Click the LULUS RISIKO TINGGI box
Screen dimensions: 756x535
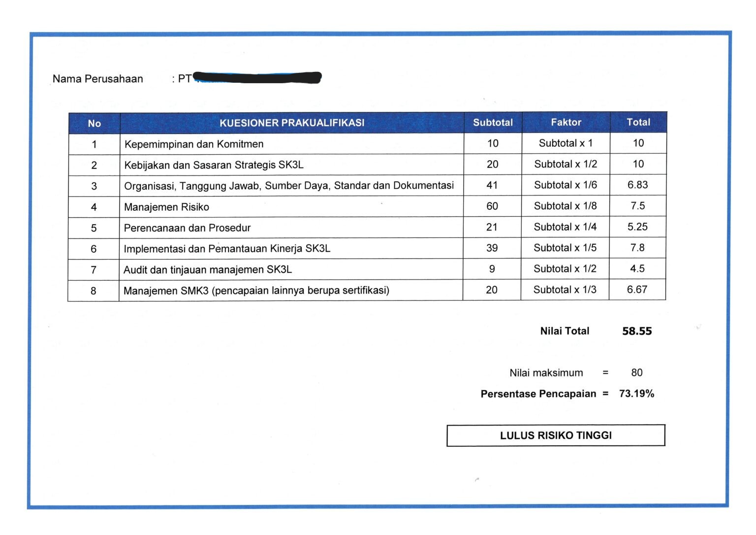coord(555,435)
